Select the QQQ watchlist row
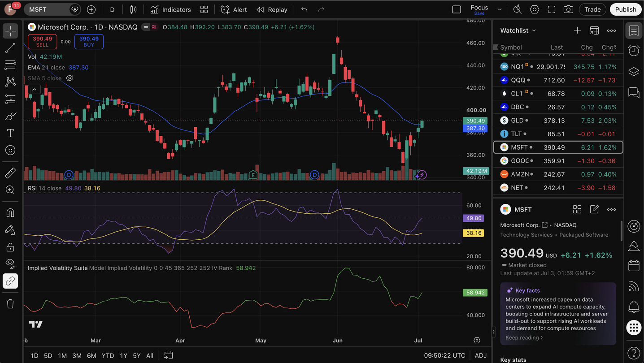Viewport: 644px width, 363px height. pyautogui.click(x=558, y=80)
